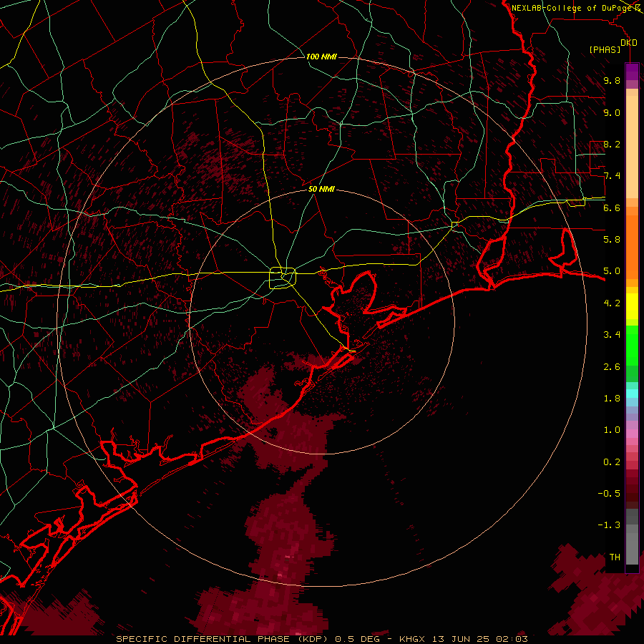The image size is (644, 644).
Task: Click the 100 NMI range ring label
Action: (321, 57)
